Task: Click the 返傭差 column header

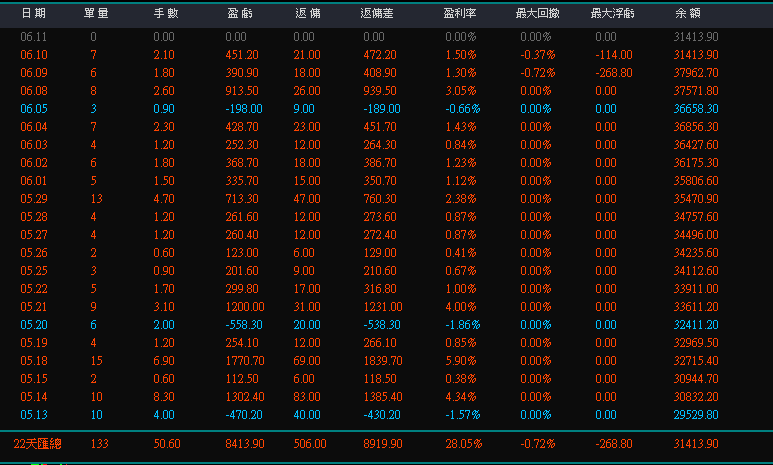Action: pos(377,13)
